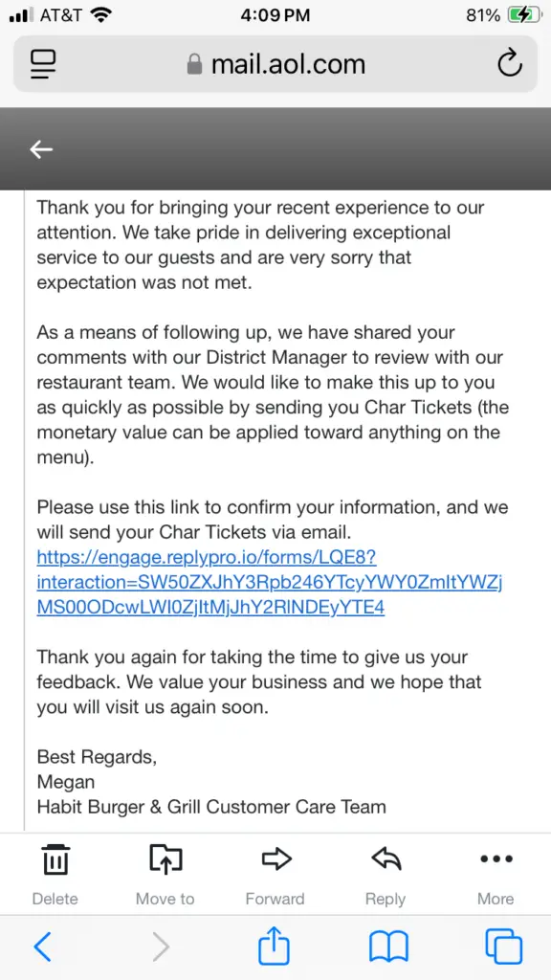Viewport: 551px width, 980px height.
Task: Tap Safari's forward chevron
Action: pos(161,947)
